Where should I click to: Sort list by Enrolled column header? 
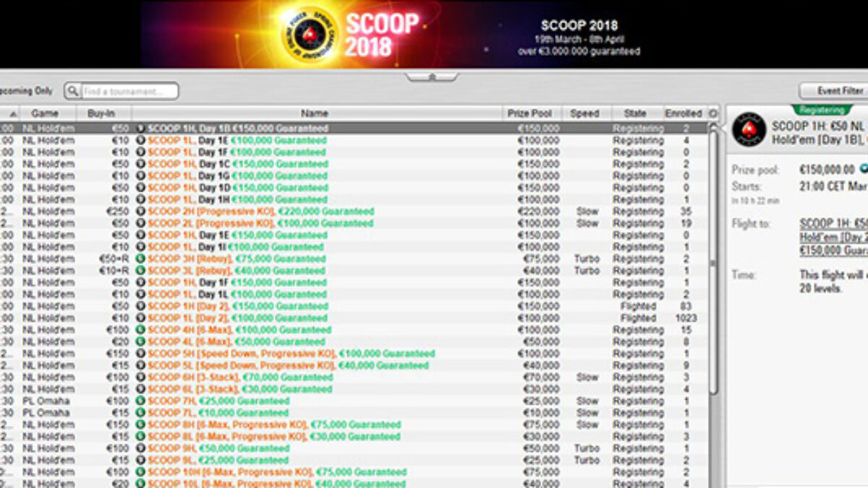684,114
